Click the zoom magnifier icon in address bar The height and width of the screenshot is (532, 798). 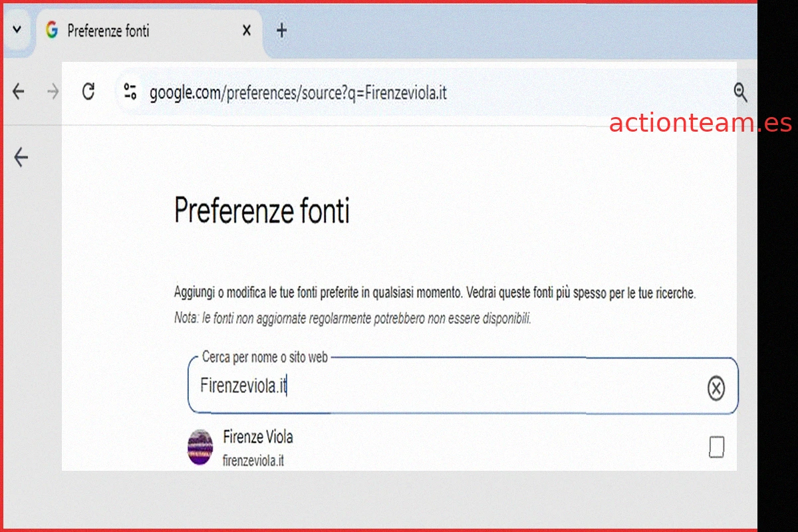point(740,92)
